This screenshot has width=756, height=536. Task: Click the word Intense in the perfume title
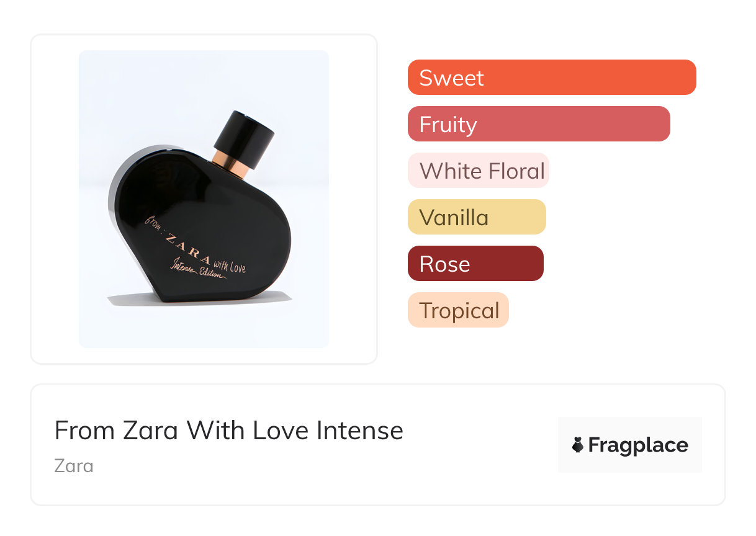pyautogui.click(x=360, y=431)
